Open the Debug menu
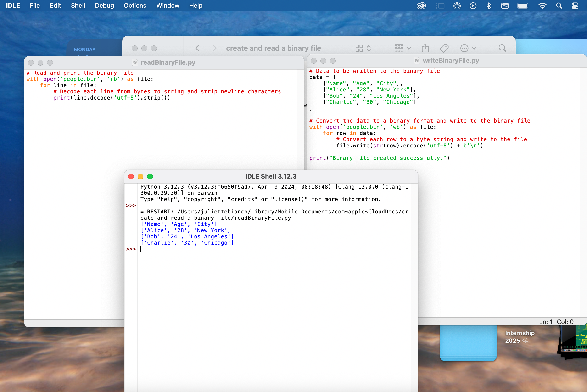This screenshot has height=392, width=587. click(104, 6)
